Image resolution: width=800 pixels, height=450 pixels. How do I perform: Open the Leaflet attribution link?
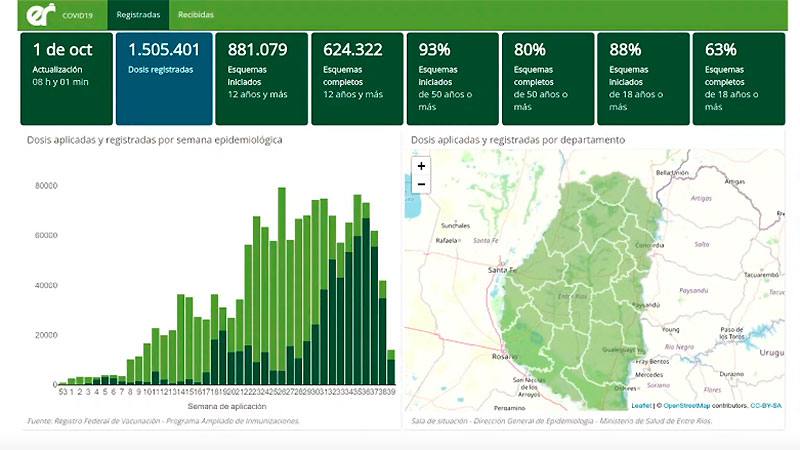point(641,405)
